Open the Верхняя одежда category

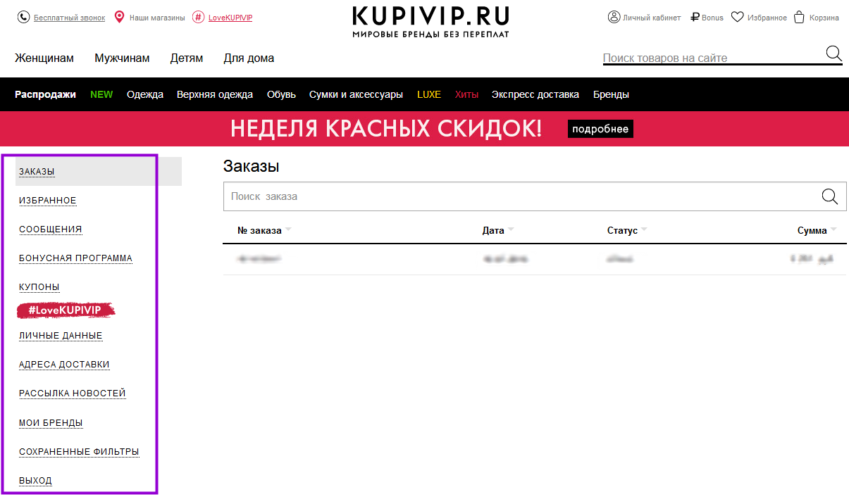pyautogui.click(x=215, y=94)
